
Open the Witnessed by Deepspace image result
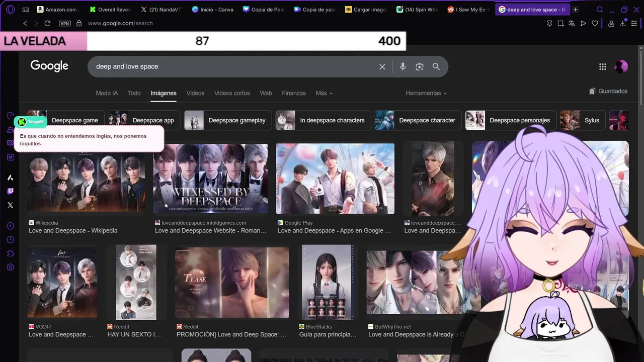pos(210,178)
